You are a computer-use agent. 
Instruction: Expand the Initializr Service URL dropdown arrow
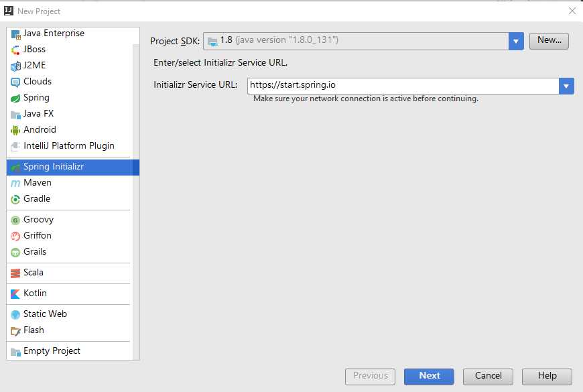(x=566, y=86)
